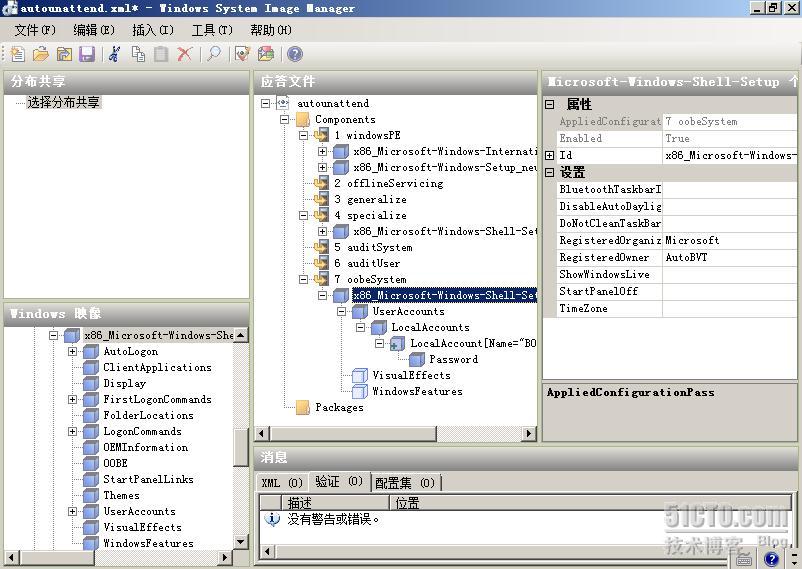The image size is (802, 569).
Task: Click the blue help icon in toolbar
Action: [295, 54]
